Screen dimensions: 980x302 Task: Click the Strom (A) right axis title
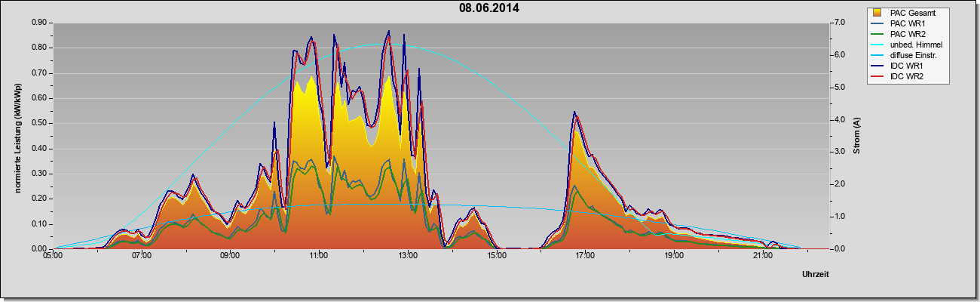[x=857, y=136]
